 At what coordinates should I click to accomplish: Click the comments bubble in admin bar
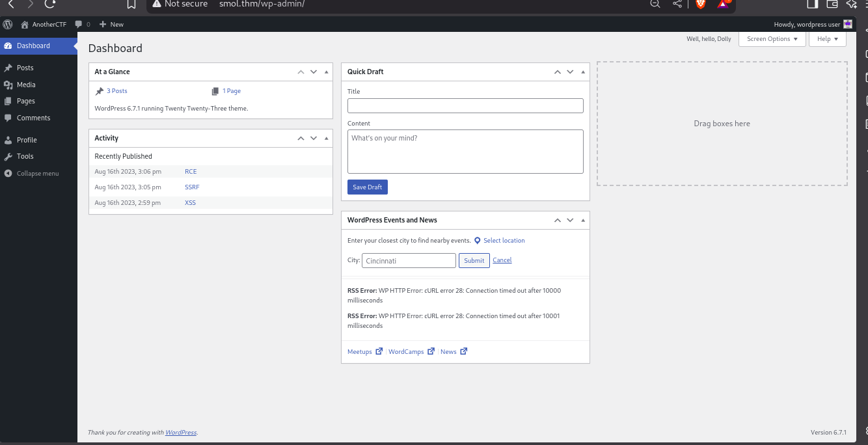pyautogui.click(x=79, y=25)
